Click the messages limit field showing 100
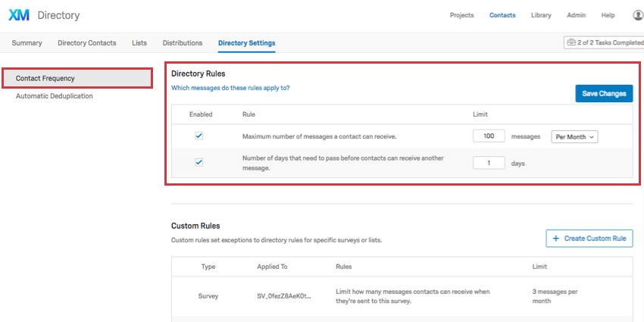This screenshot has height=322, width=644. coord(489,136)
